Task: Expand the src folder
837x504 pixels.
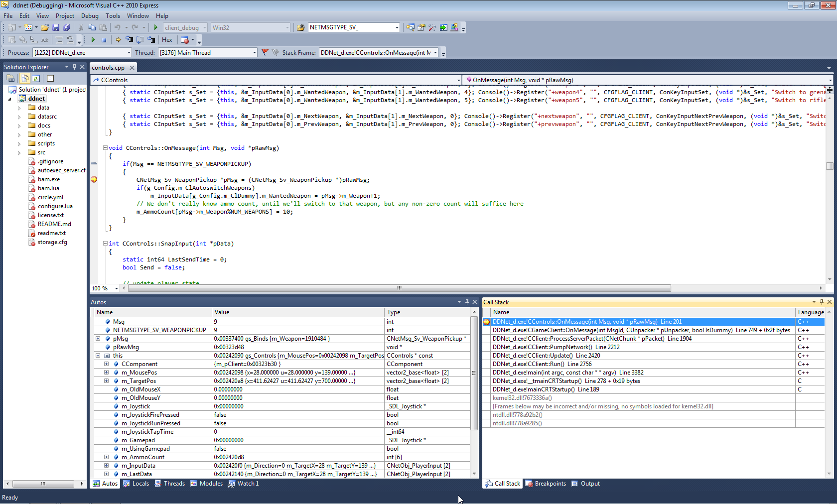Action: [x=19, y=153]
